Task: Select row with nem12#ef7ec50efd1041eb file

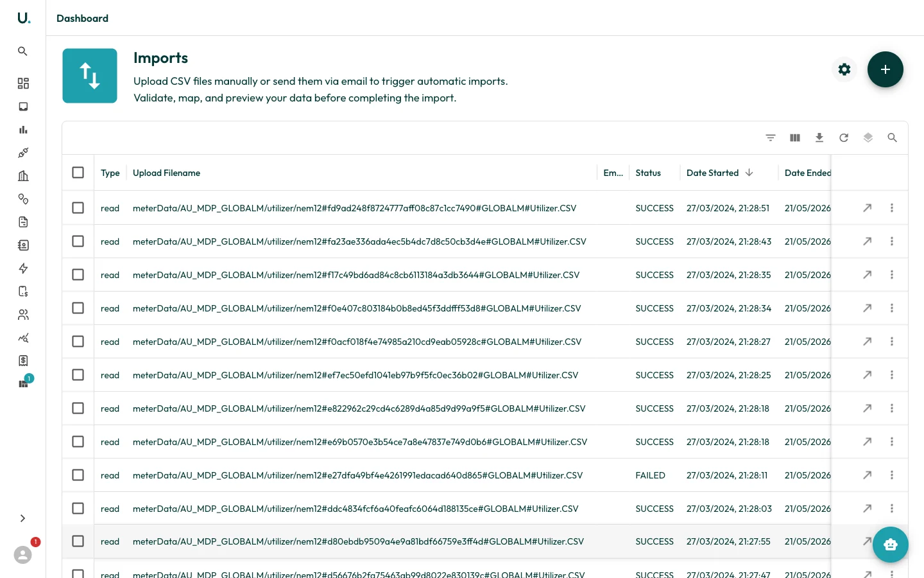Action: point(78,375)
